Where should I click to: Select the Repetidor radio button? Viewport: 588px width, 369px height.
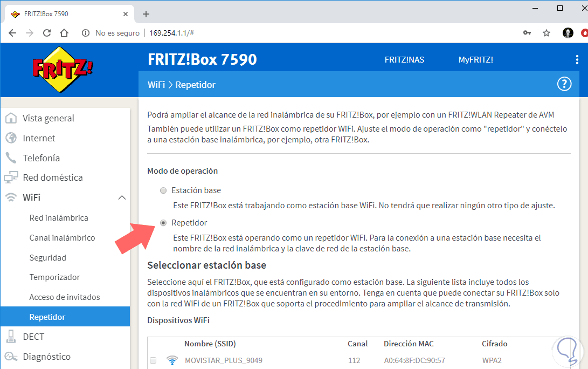click(x=163, y=223)
